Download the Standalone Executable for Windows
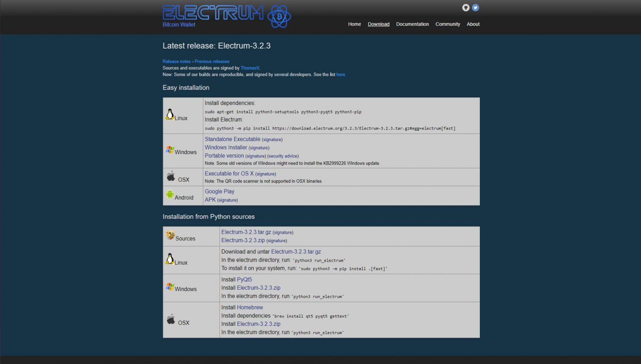 point(233,139)
